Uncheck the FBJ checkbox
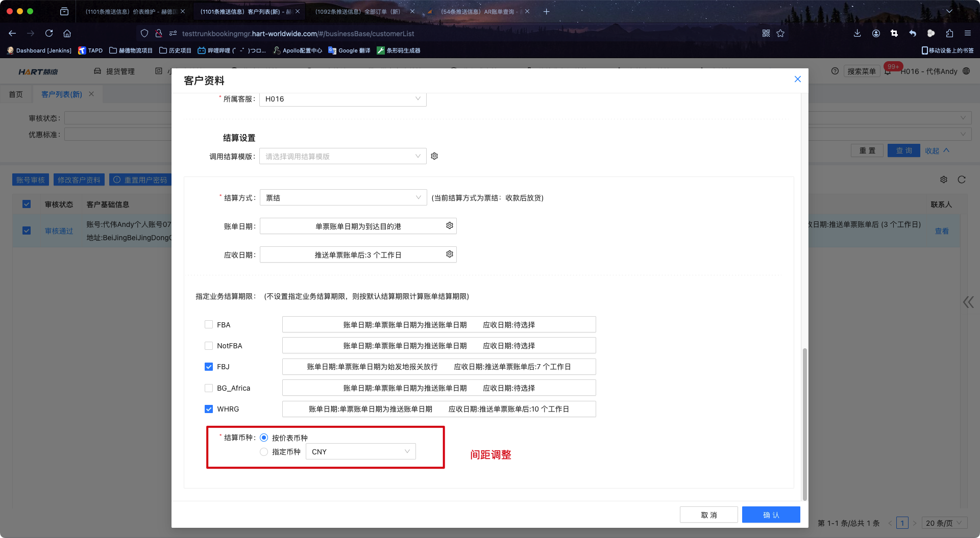Viewport: 980px width, 538px height. [209, 367]
